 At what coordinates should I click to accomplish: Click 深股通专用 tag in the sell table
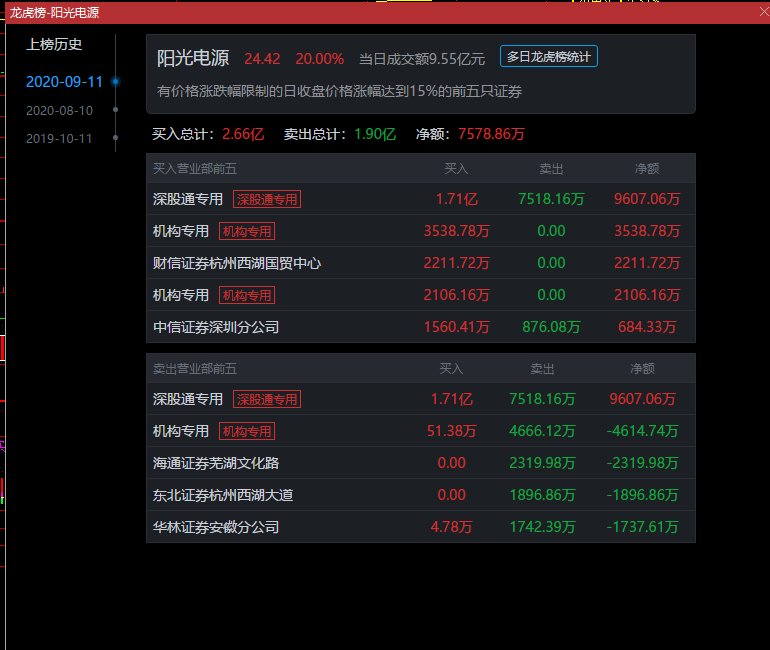point(267,399)
